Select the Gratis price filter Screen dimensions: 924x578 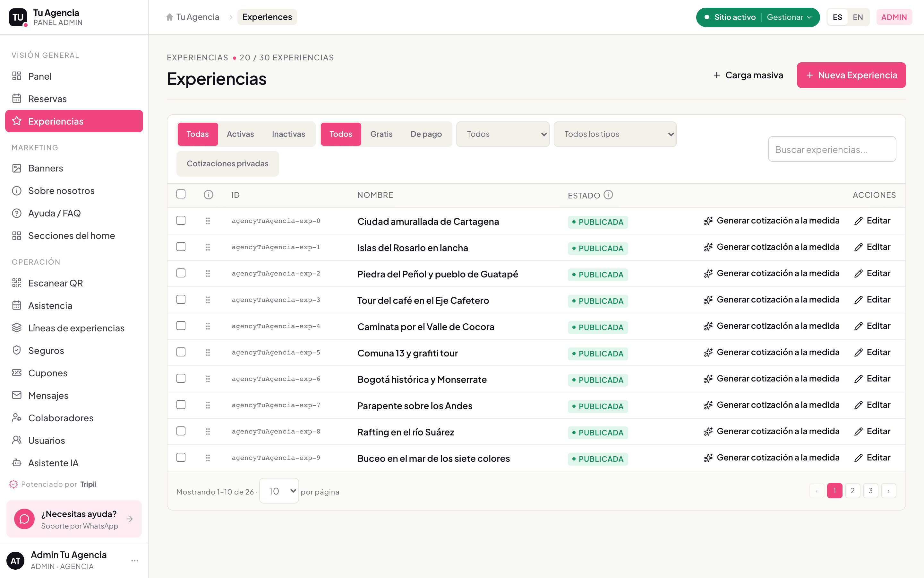381,134
